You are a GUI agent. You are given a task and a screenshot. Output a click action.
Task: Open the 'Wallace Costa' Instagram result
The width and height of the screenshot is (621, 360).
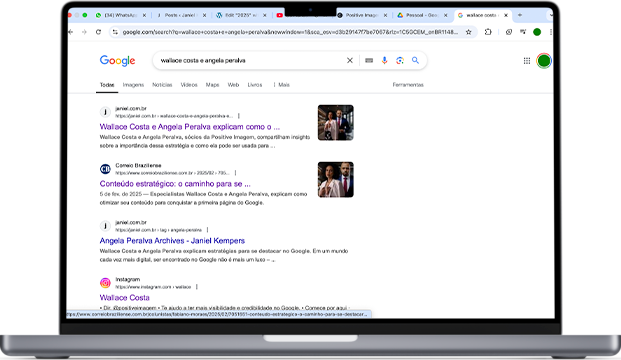coord(124,298)
